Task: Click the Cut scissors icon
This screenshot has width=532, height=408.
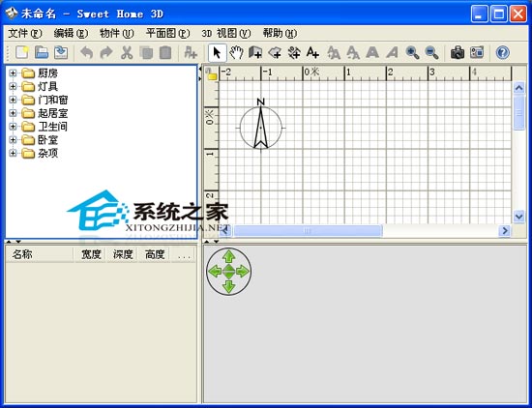Action: 127,52
